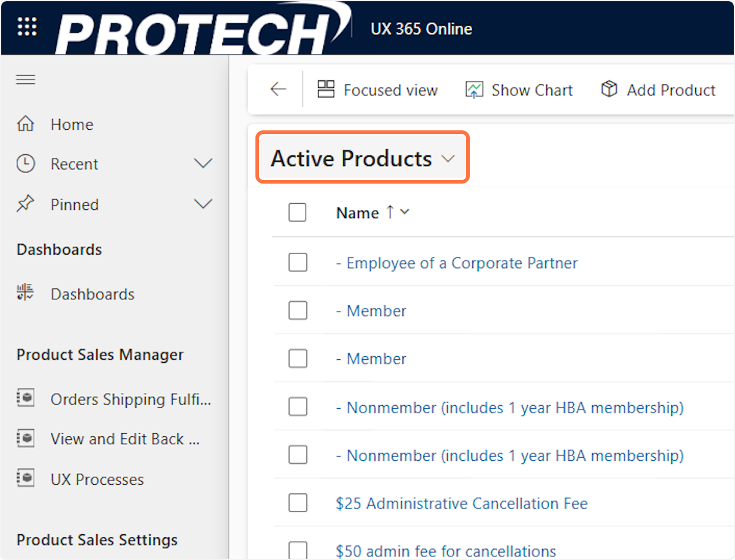Click the Show Chart icon
Image resolution: width=735 pixels, height=560 pixels.
[474, 90]
